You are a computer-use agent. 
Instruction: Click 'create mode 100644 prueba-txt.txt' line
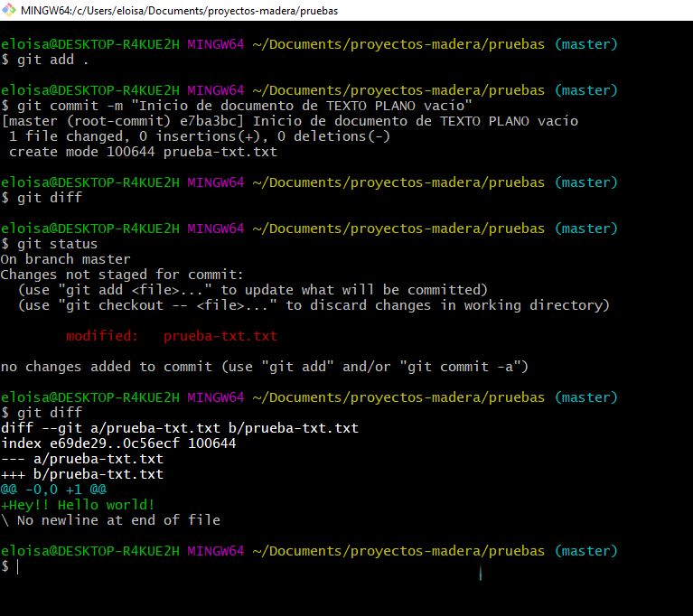[143, 152]
